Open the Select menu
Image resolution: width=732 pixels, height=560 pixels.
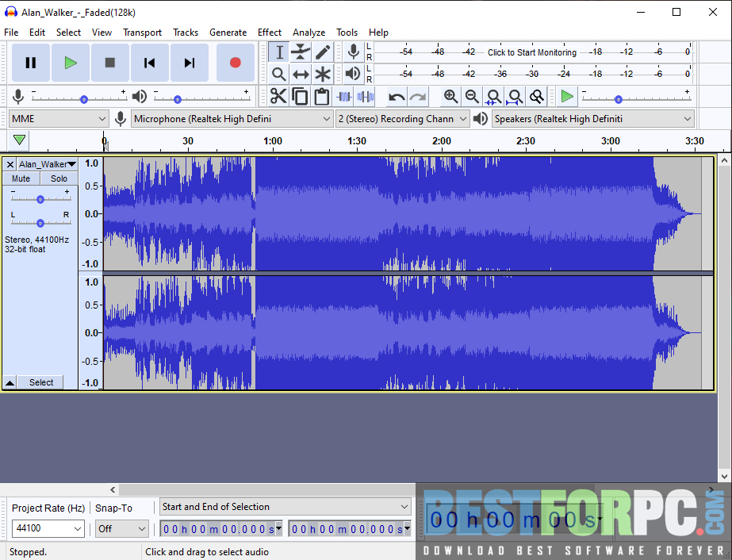69,33
